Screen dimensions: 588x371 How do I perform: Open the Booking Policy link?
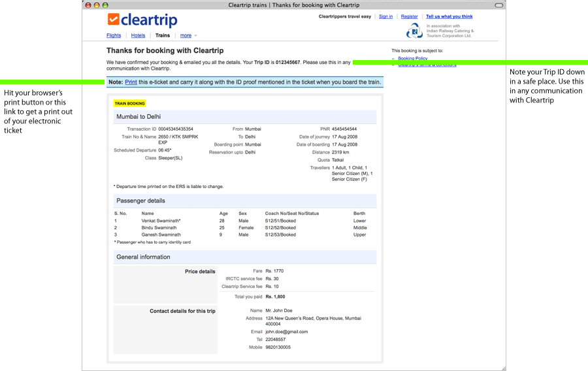(x=412, y=58)
